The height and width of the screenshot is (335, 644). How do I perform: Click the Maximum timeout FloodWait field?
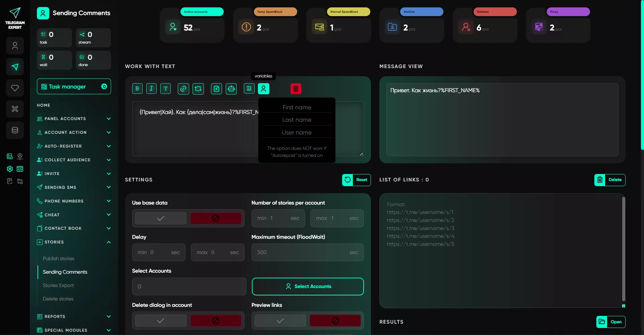tap(308, 252)
